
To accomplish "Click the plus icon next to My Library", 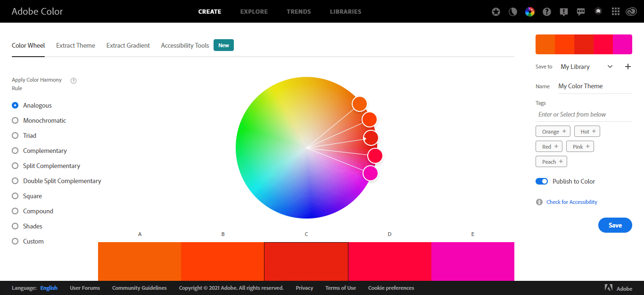I will (627, 67).
